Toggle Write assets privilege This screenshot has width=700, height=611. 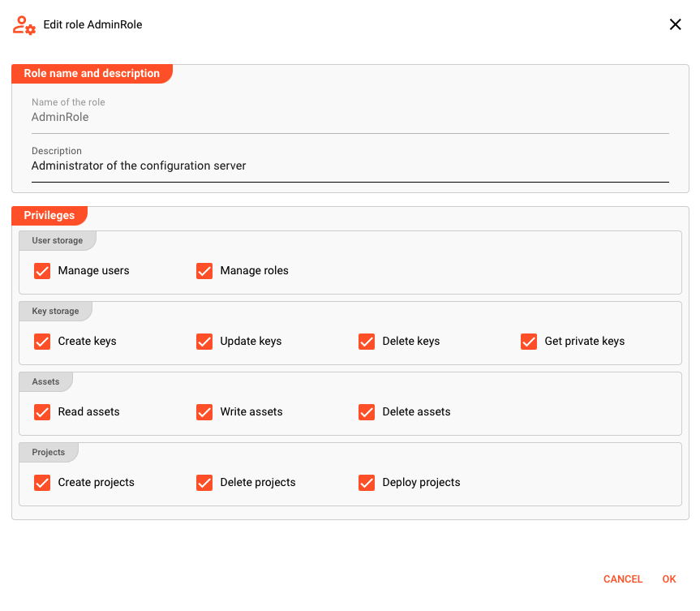pyautogui.click(x=204, y=412)
